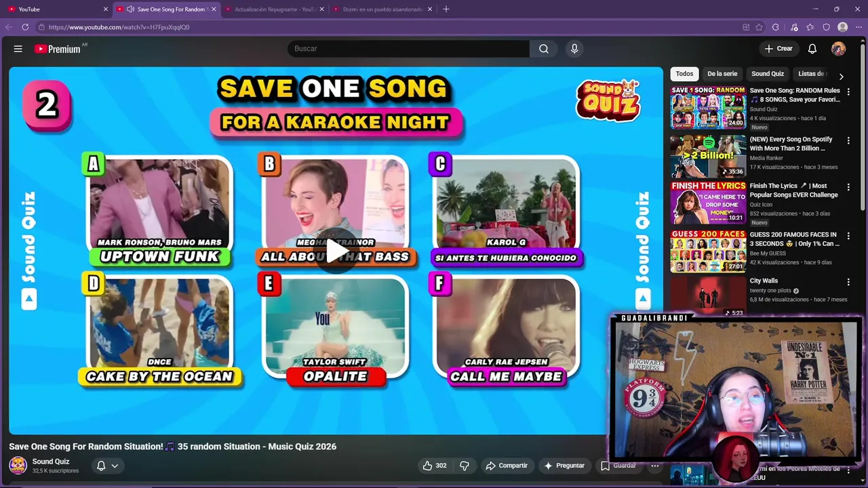
Task: Switch to Dormí en un pueblo abandonado tab
Action: click(382, 9)
